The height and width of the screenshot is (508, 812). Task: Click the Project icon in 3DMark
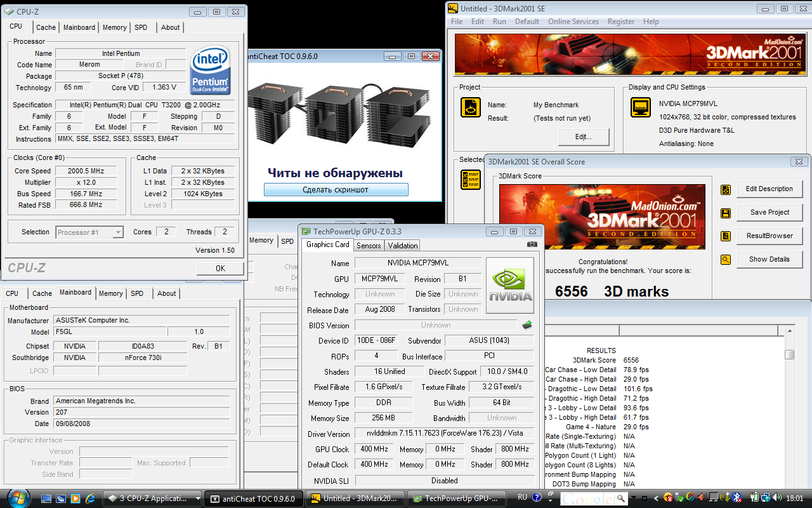coord(471,107)
